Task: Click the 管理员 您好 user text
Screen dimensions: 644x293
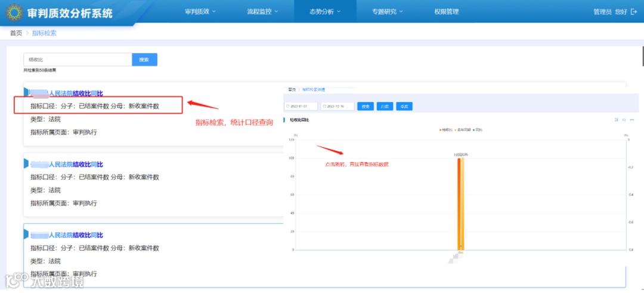Action: (611, 12)
